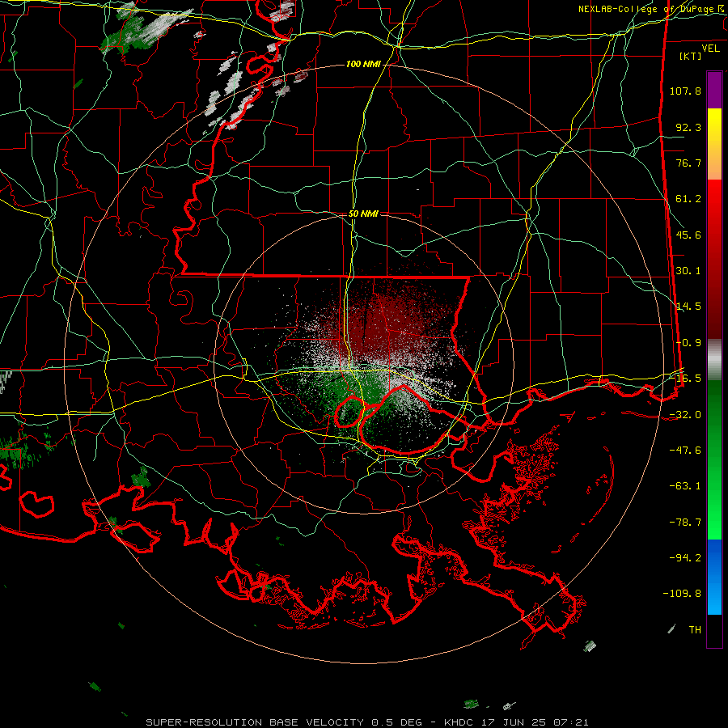Click the -0.9 velocity scale value
Image resolution: width=728 pixels, height=728 pixels.
click(x=688, y=343)
